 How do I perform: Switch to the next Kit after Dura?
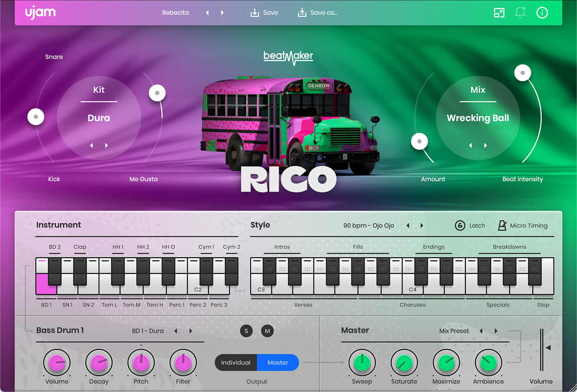[x=107, y=145]
